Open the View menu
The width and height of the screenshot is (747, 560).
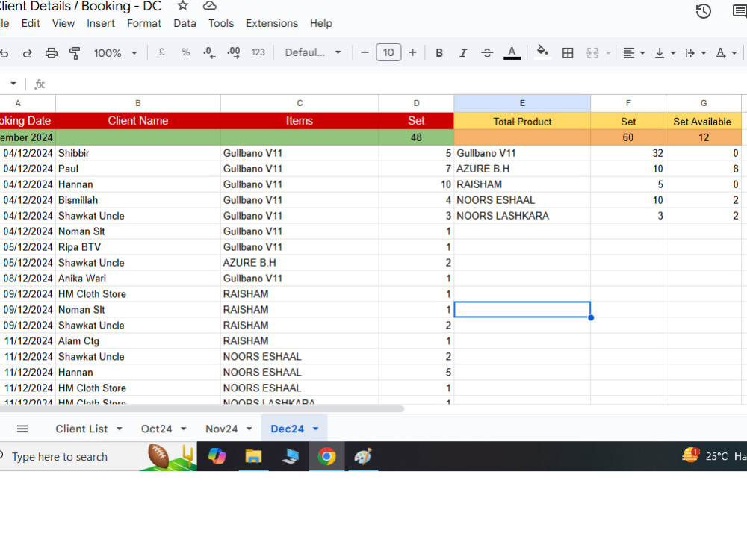click(63, 23)
